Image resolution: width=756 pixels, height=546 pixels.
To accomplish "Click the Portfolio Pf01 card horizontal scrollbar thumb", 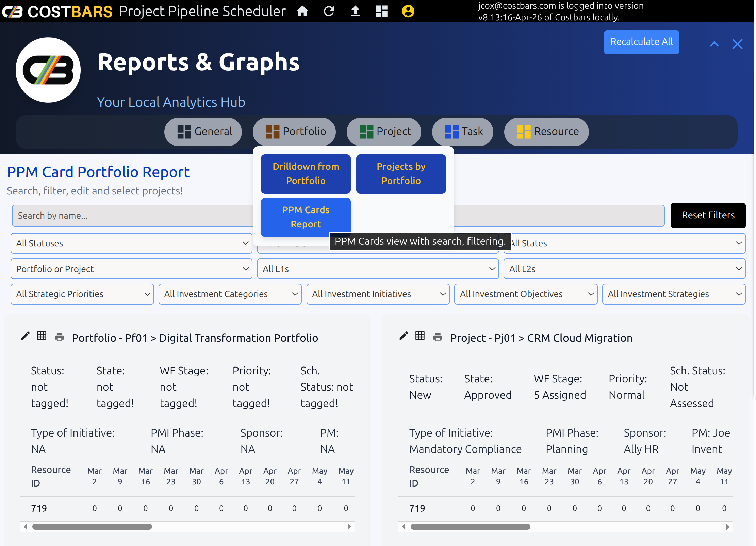I will click(92, 527).
